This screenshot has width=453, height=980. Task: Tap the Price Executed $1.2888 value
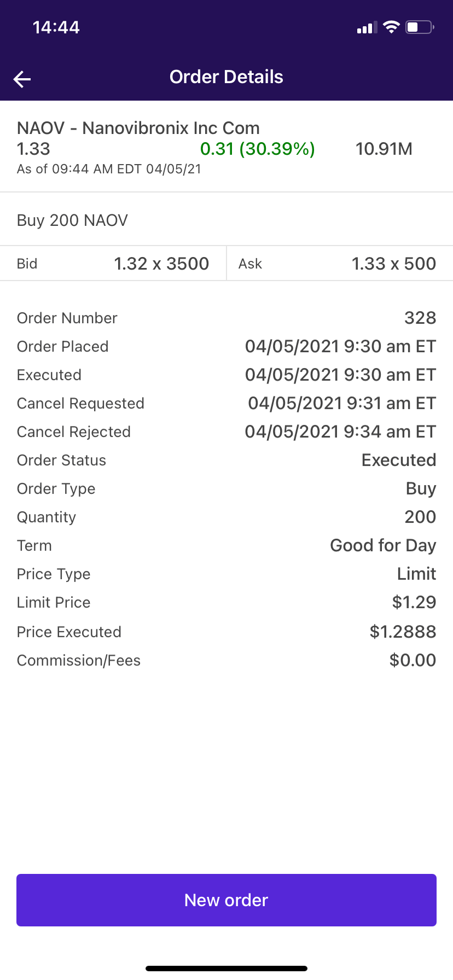pos(403,632)
